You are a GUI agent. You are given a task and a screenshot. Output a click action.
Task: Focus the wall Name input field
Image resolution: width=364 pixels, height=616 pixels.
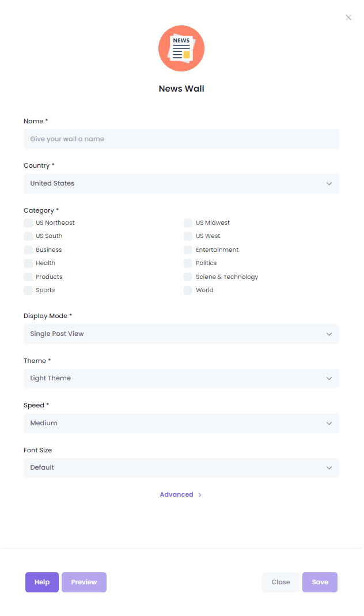[x=181, y=139]
